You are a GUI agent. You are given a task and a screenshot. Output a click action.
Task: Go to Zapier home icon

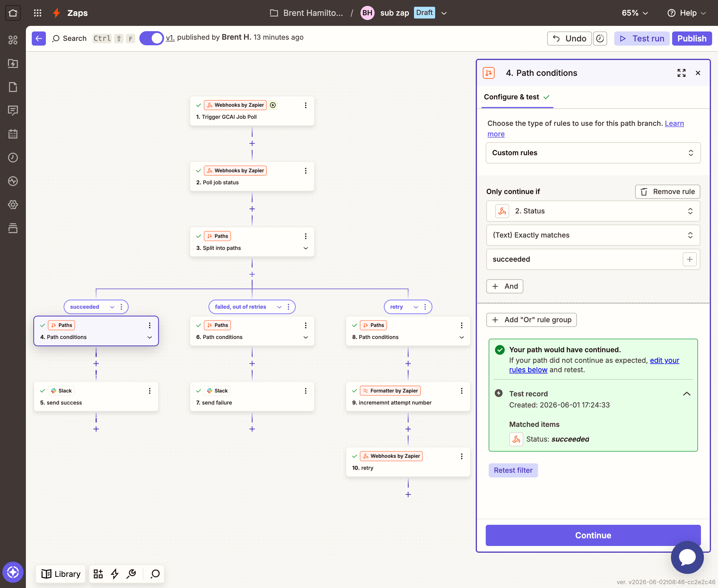[13, 13]
